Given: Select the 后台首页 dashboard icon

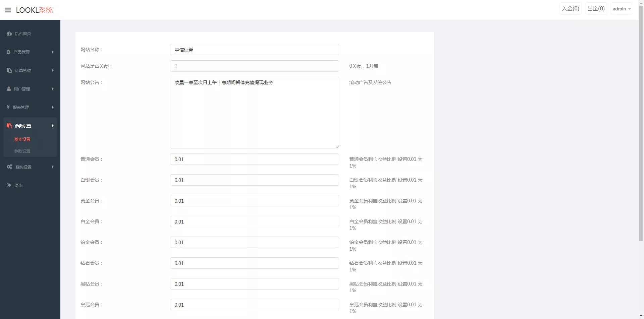Looking at the screenshot, I should 9,34.
